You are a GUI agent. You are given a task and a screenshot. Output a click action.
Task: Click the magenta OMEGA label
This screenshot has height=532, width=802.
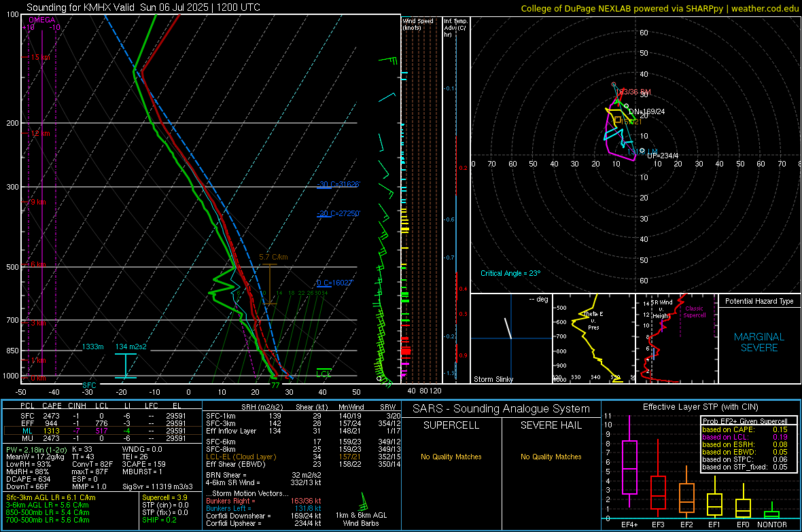click(x=42, y=20)
